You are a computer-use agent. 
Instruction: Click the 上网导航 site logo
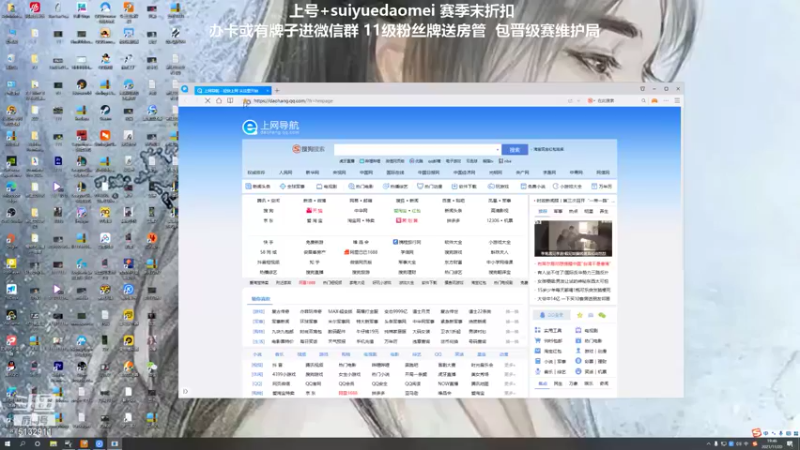pyautogui.click(x=270, y=127)
